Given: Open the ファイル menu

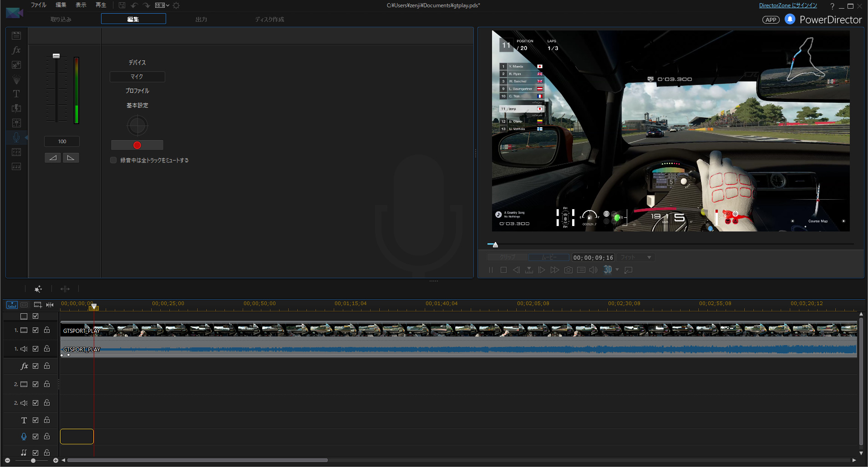Looking at the screenshot, I should click(38, 5).
